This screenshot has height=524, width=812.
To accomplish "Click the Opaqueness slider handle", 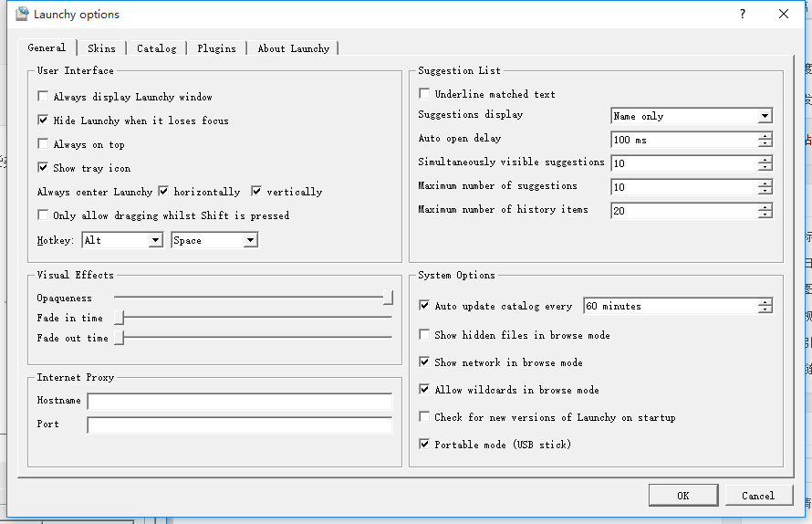I will pyautogui.click(x=388, y=298).
